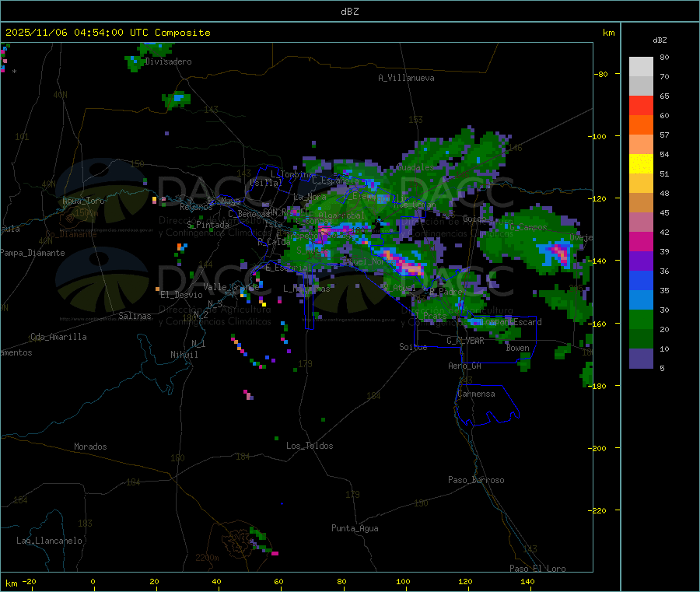The image size is (700, 592).
Task: Select the Morados label
Action: (90, 447)
